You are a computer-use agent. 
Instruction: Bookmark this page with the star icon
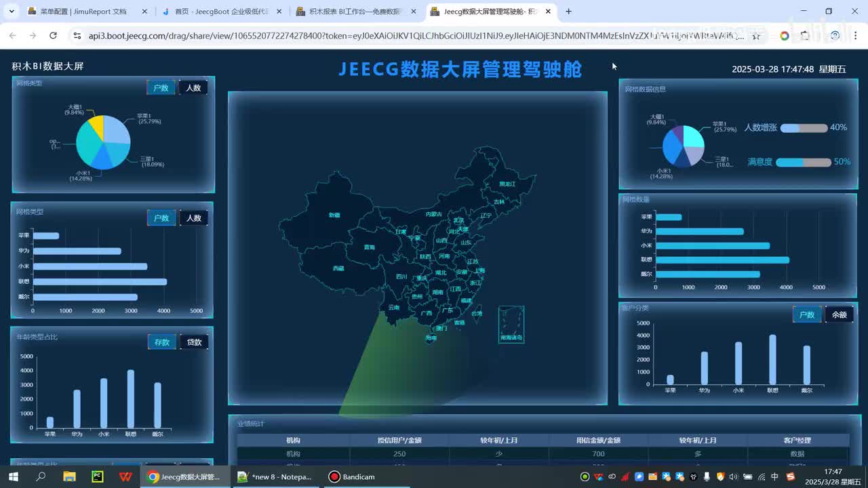[756, 35]
